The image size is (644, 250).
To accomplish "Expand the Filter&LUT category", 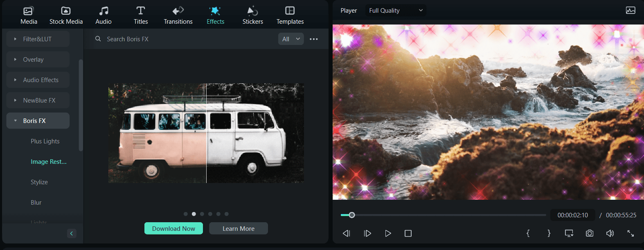I will tap(38, 39).
